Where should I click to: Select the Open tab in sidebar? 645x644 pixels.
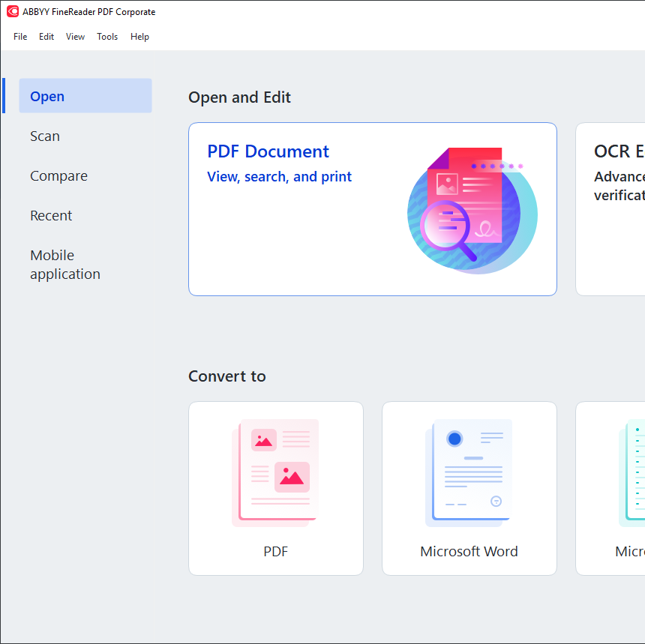[47, 97]
